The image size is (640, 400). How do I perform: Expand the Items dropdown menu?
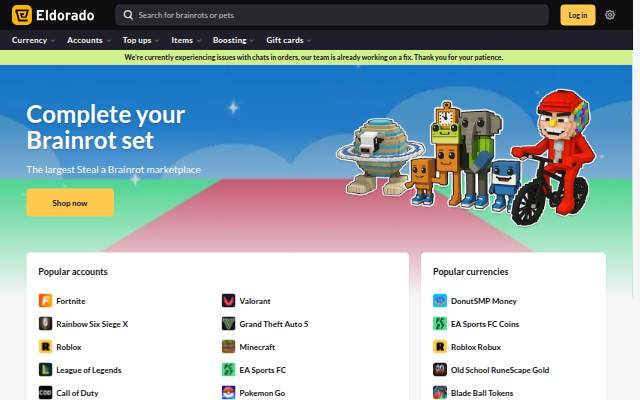[x=186, y=40]
